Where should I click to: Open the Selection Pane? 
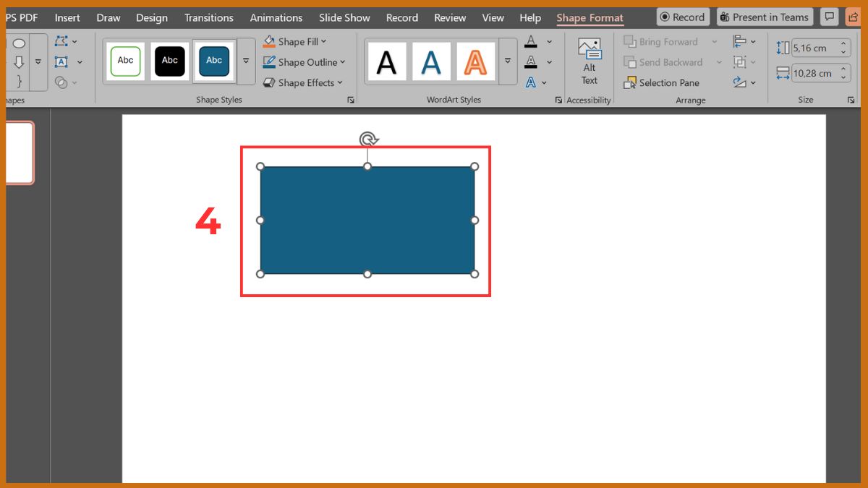pos(661,82)
